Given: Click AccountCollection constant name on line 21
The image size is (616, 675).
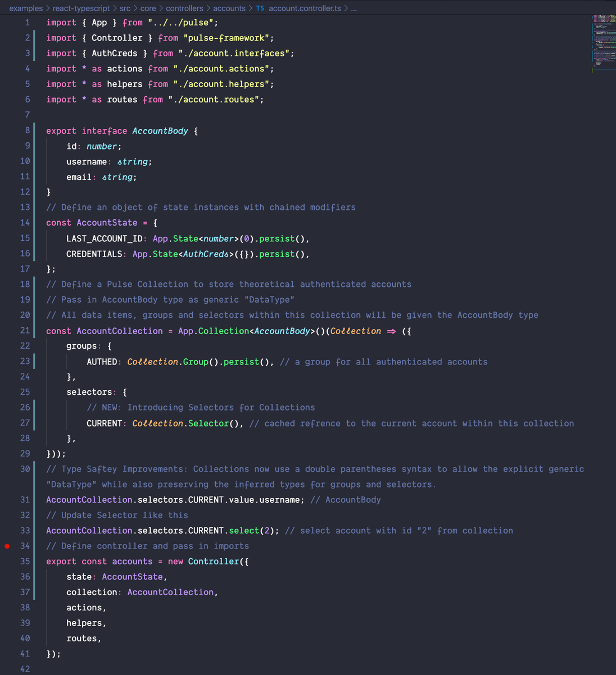Looking at the screenshot, I should 120,331.
